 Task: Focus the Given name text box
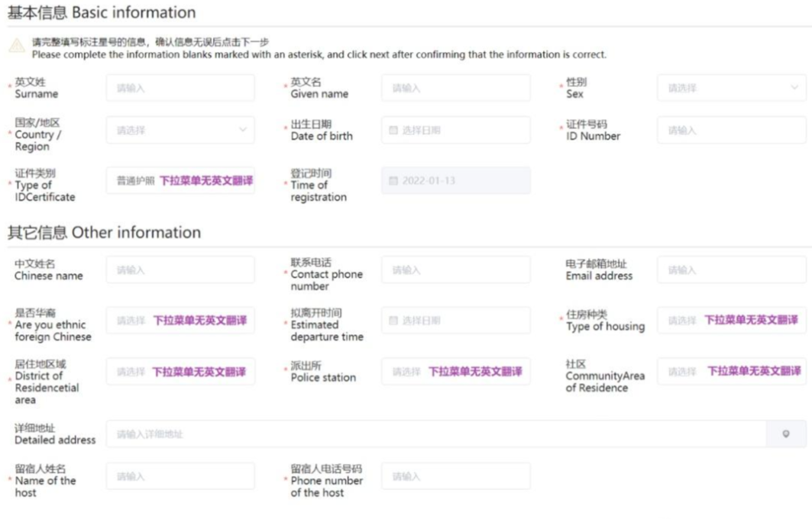[x=455, y=89]
